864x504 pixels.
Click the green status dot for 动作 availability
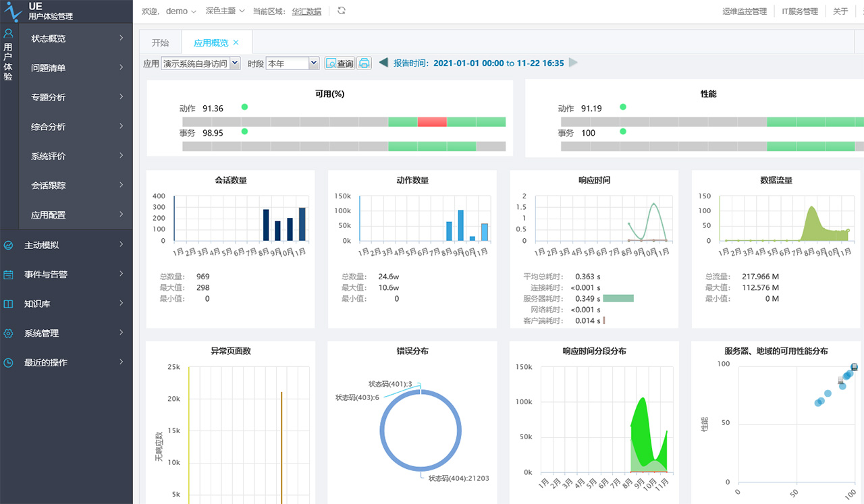[244, 107]
